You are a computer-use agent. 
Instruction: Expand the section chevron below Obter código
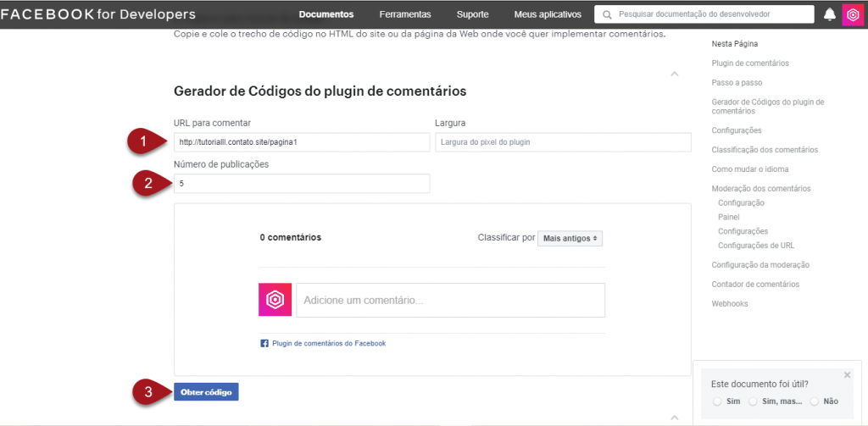coord(675,418)
